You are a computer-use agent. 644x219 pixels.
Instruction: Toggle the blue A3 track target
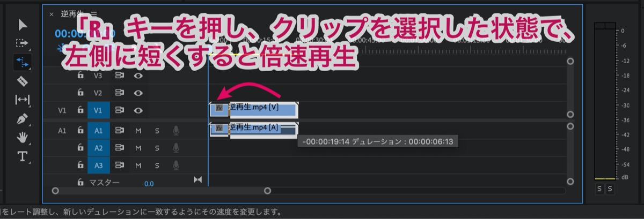click(x=99, y=165)
